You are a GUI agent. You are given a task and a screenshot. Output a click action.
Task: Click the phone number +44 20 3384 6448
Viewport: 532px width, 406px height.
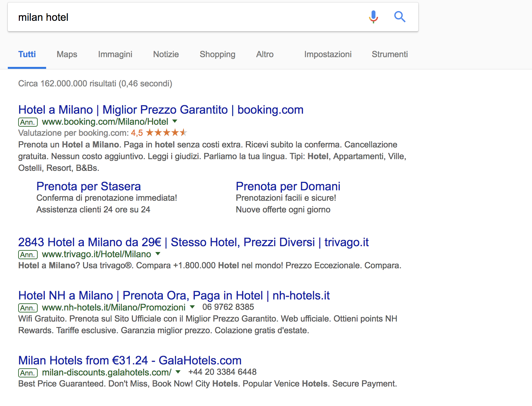(x=222, y=372)
